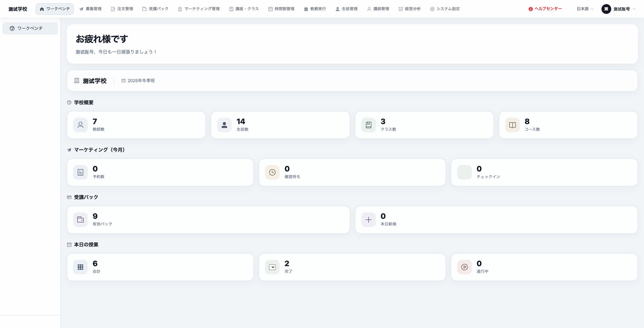
Task: Click the 合計 grid icon
Action: 80,267
